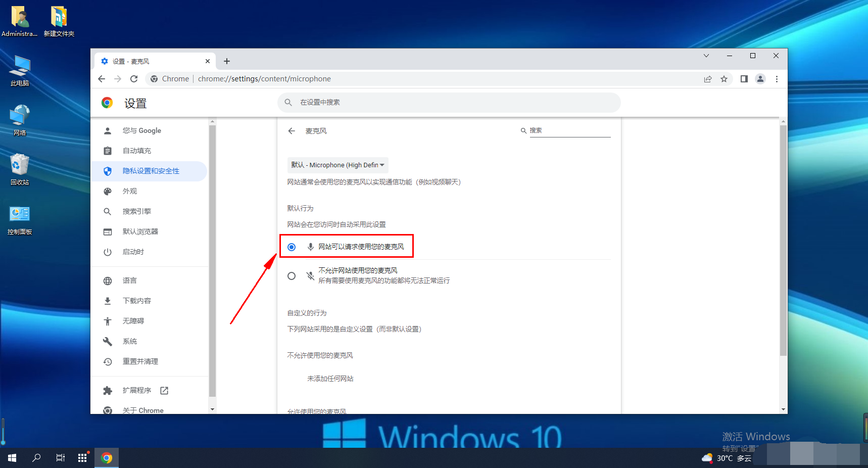Click the share page icon in address bar
The image size is (868, 468).
pyautogui.click(x=708, y=79)
